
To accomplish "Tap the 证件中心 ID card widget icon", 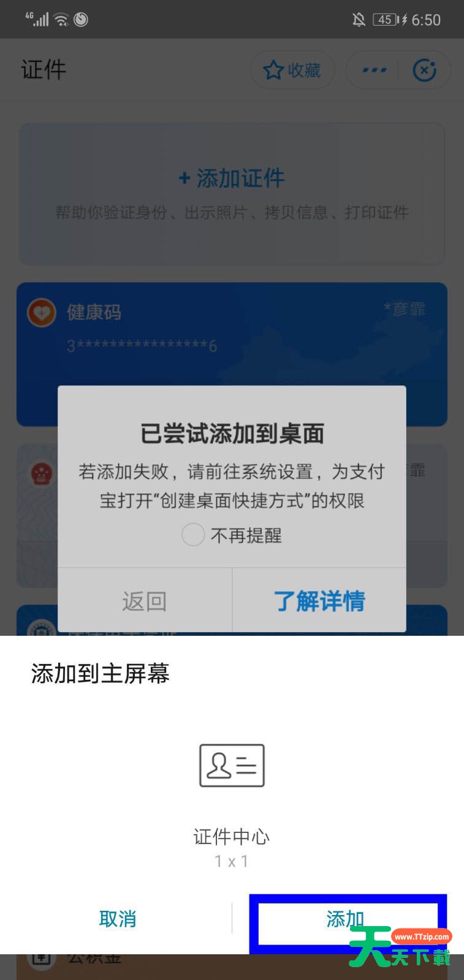I will pos(232,766).
